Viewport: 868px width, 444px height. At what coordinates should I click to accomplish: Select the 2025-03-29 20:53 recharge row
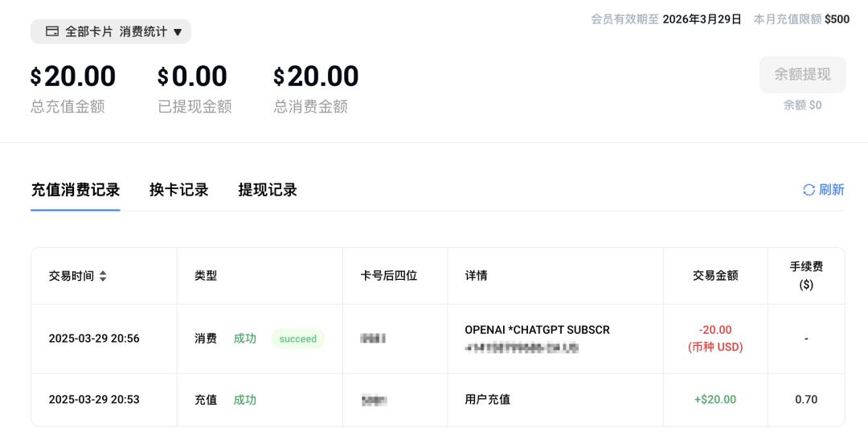(x=94, y=400)
